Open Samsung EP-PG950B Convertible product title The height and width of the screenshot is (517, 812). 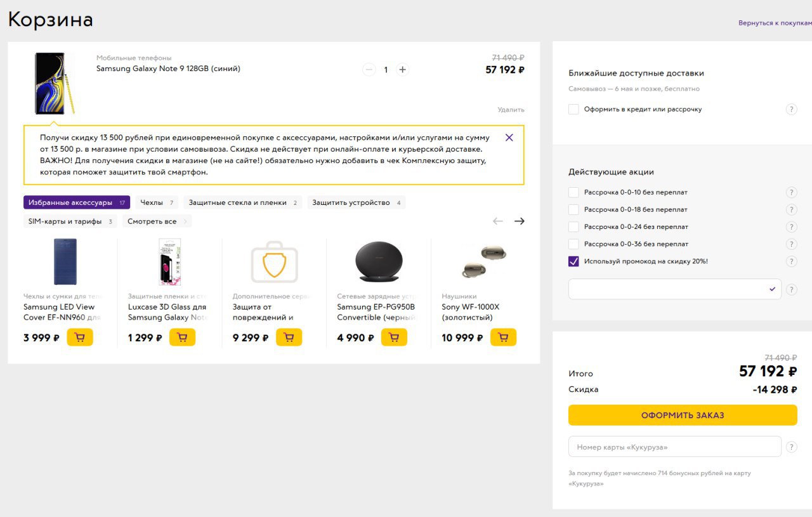click(x=377, y=312)
